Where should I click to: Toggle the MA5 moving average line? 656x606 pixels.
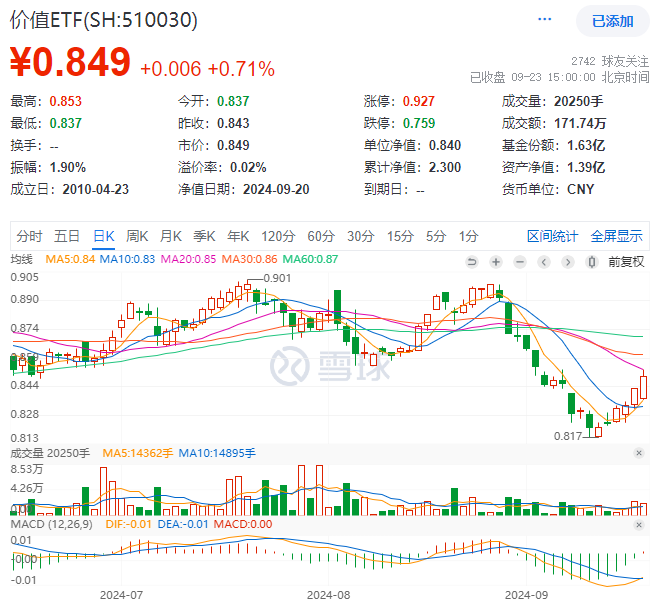point(68,261)
